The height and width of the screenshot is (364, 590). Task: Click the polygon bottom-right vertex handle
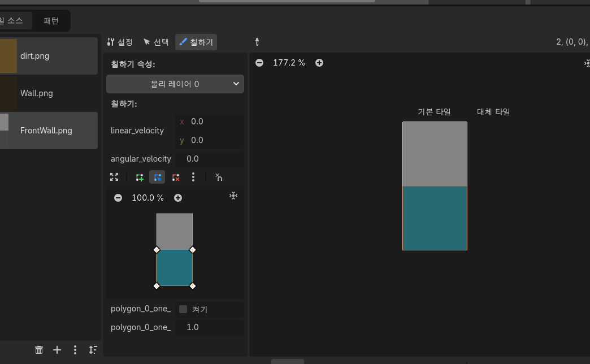tap(192, 286)
